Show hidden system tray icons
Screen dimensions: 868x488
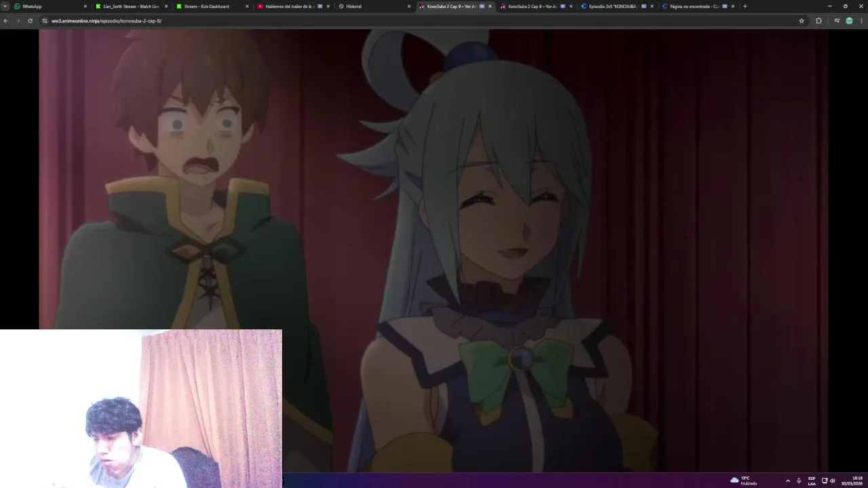tap(787, 481)
